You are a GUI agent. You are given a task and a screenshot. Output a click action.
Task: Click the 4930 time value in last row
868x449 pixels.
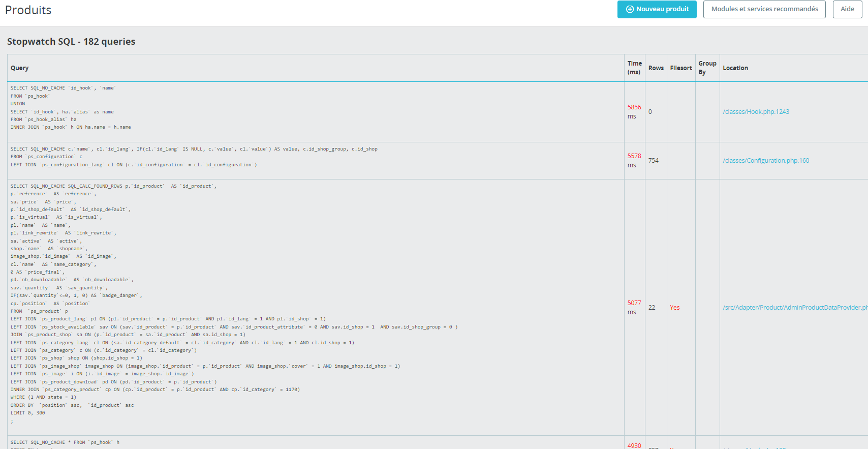[634, 445]
